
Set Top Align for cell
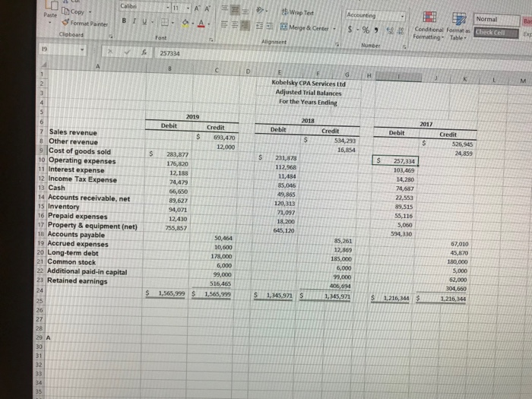click(x=225, y=8)
